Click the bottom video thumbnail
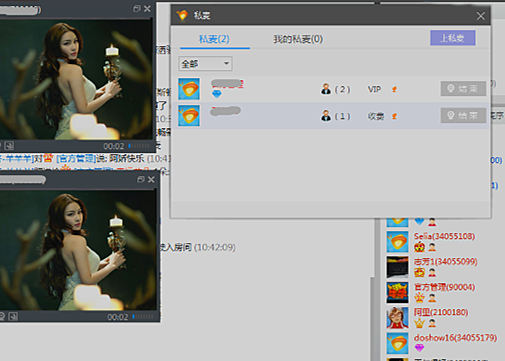Viewport: 505px width, 361px height. pos(78,250)
